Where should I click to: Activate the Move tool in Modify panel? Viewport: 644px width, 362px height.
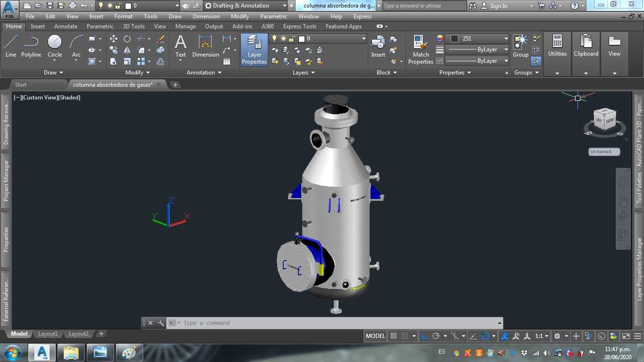coord(114,39)
